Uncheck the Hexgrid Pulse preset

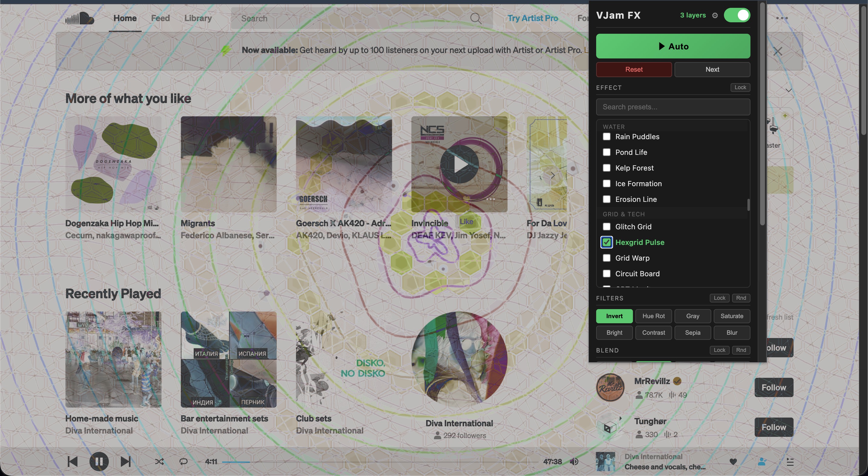point(606,242)
